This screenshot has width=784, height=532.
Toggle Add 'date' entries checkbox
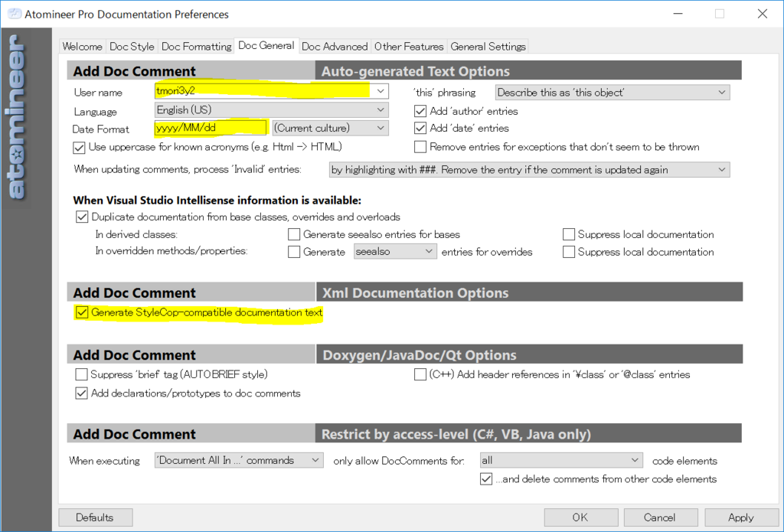tap(420, 129)
